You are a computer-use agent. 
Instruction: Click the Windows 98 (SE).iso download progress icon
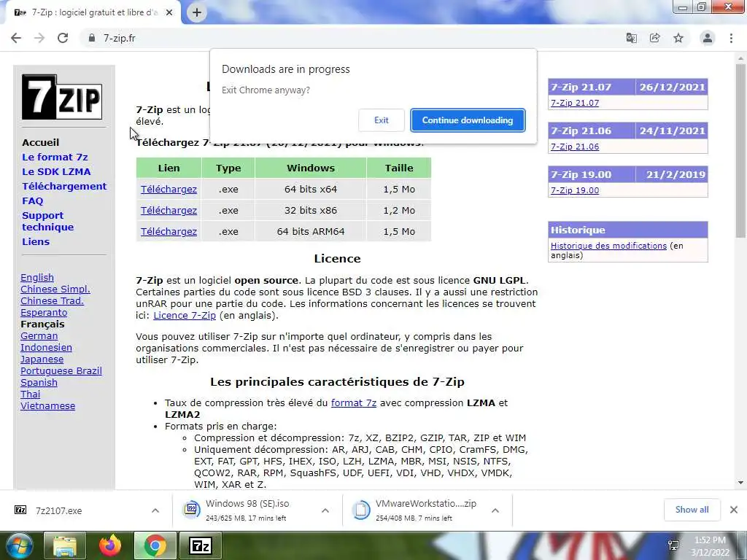192,510
